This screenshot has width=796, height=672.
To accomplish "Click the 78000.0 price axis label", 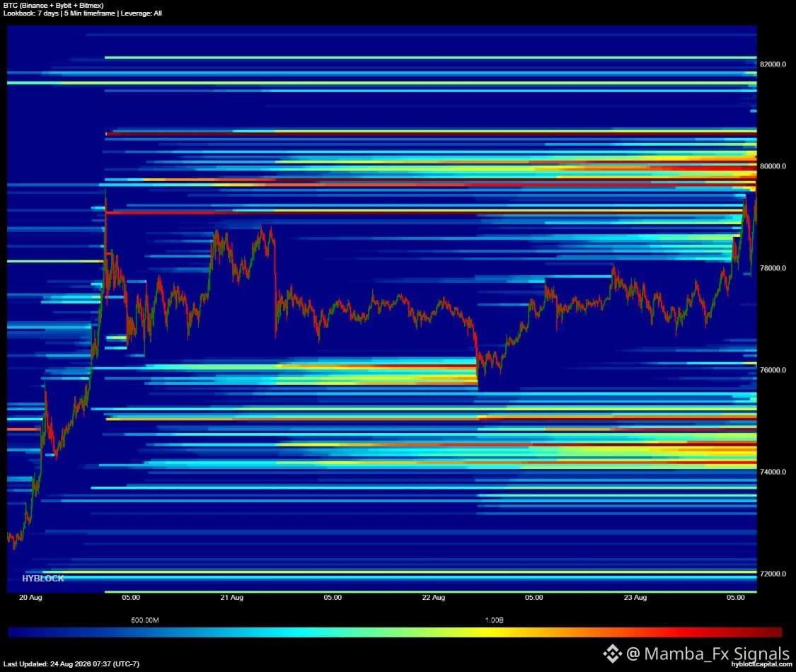I will point(773,268).
